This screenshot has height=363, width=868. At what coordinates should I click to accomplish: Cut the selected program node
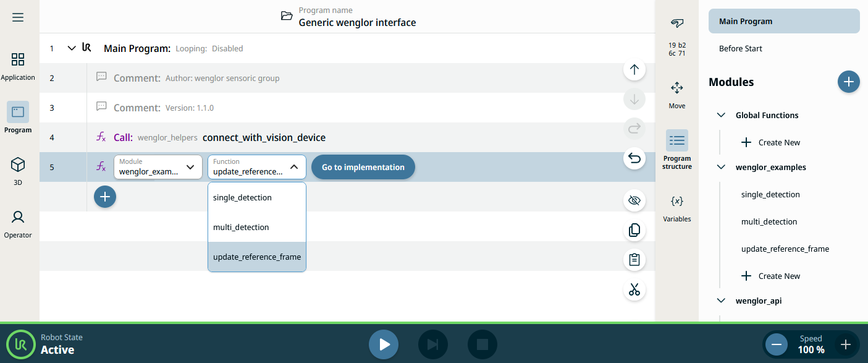[x=634, y=289]
